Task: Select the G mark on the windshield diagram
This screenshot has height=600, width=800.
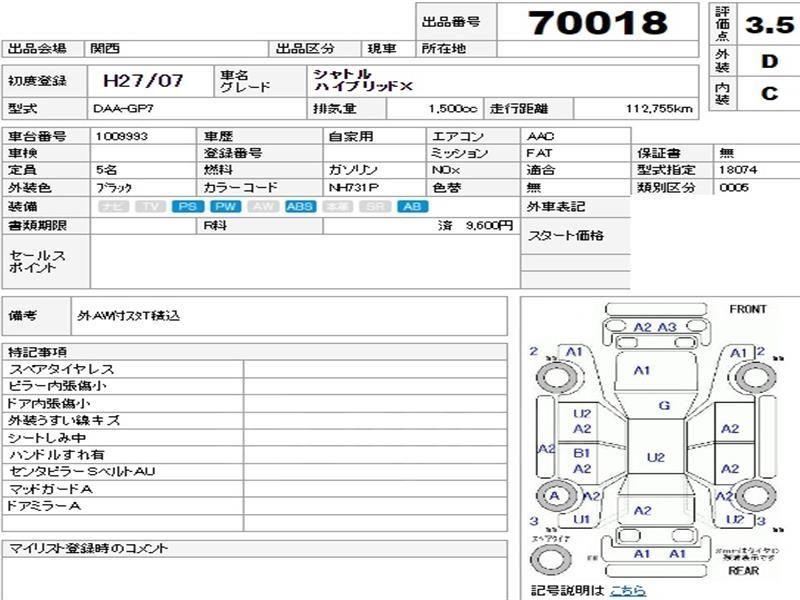Action: 664,406
